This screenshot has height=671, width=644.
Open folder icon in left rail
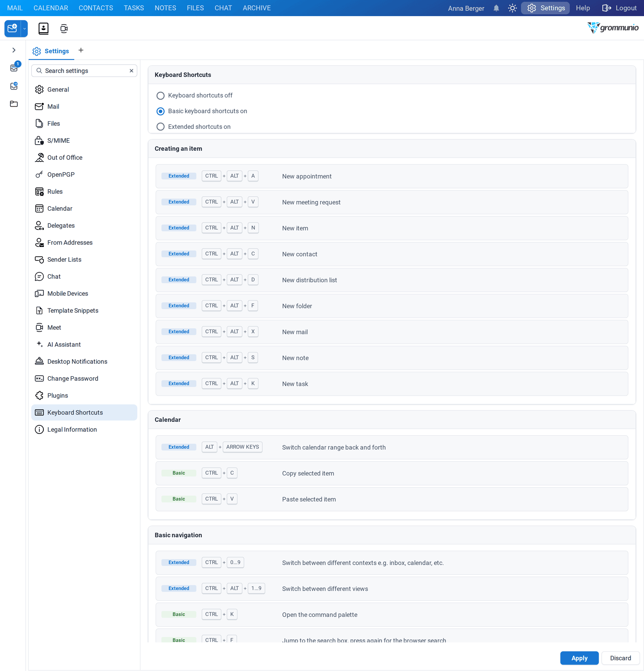(14, 104)
